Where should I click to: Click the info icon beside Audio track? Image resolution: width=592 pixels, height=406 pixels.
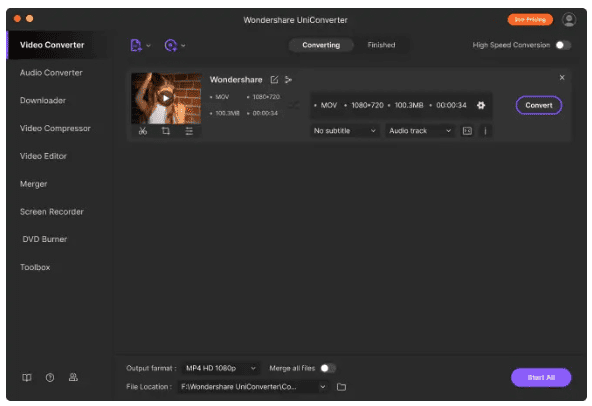pyautogui.click(x=485, y=131)
